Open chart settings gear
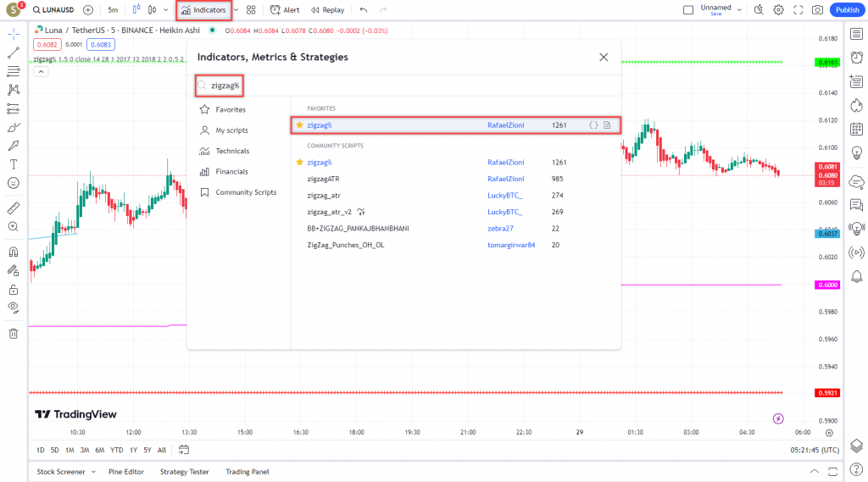Image resolution: width=868 pixels, height=482 pixels. [x=778, y=10]
